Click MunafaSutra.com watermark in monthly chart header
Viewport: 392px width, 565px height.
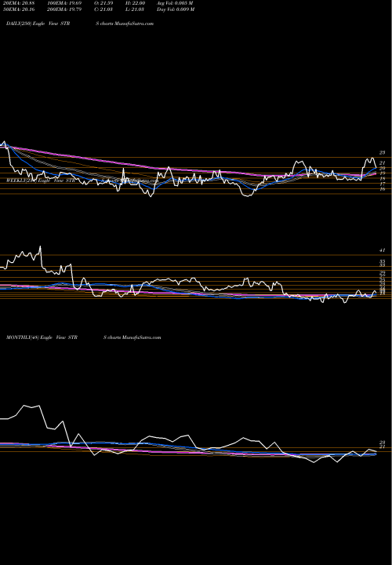[141, 337]
